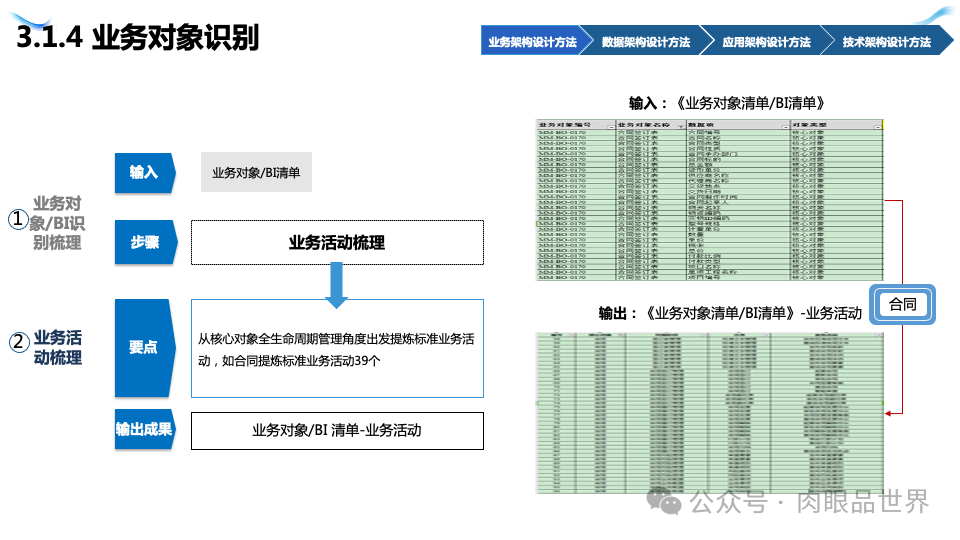Click the blue 步骤 label

click(x=145, y=242)
